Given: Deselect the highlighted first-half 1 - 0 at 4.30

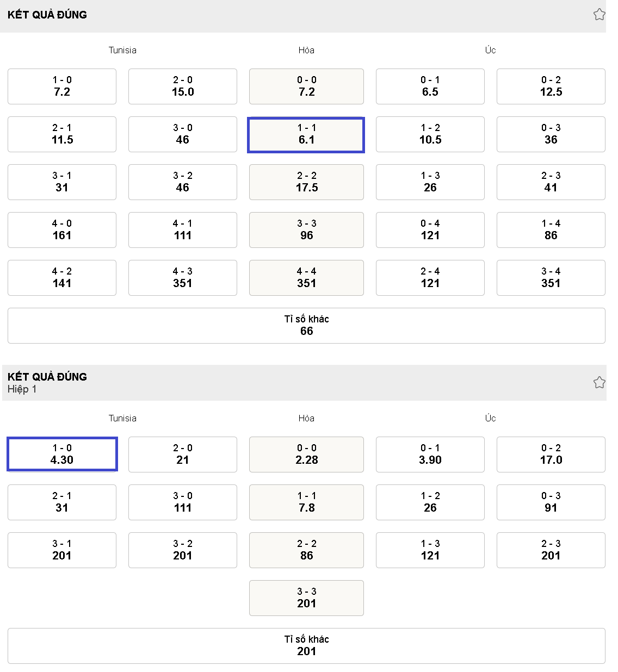Looking at the screenshot, I should pos(62,454).
